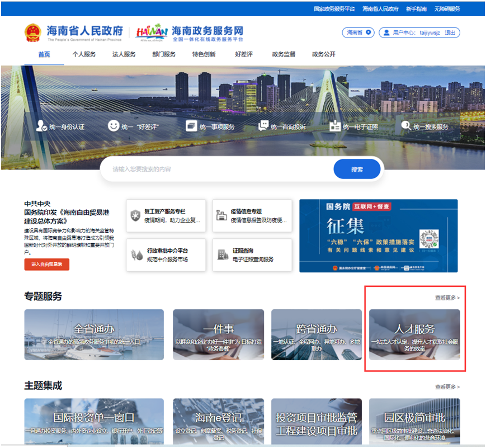
Task: Click 查看更多 beside 主题集成
Action: [x=447, y=386]
